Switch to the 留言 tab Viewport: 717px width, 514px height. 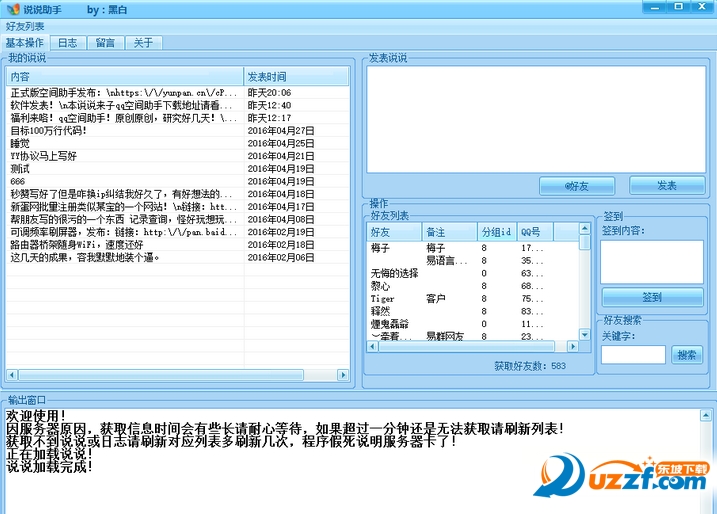[106, 43]
